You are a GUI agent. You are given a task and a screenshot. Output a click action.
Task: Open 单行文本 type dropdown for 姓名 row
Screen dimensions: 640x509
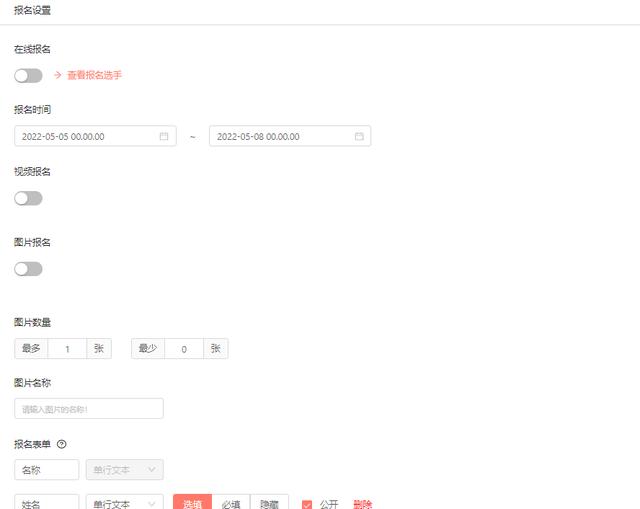click(124, 503)
